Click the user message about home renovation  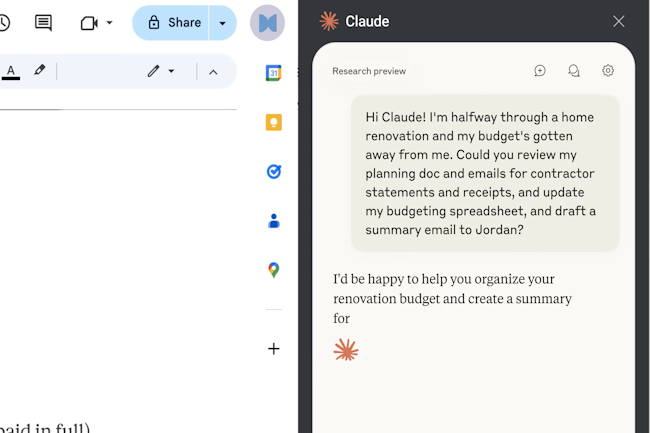click(x=485, y=173)
